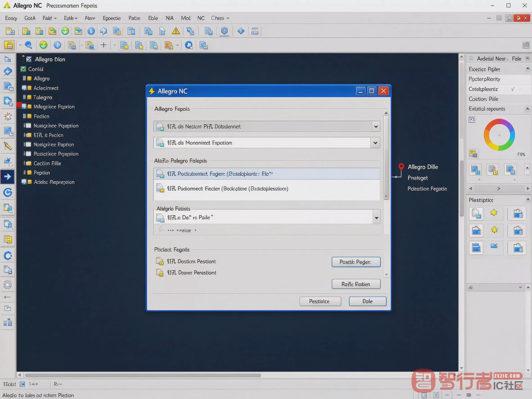Click the Pestirice button in dialog
Viewport: 532px width, 399px height.
tap(320, 301)
